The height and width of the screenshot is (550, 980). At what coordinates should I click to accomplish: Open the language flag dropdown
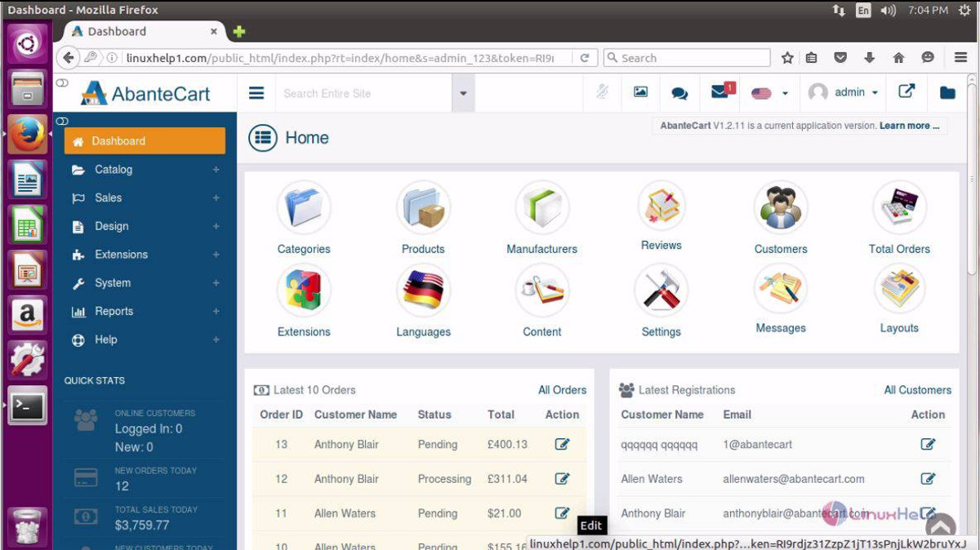[770, 93]
